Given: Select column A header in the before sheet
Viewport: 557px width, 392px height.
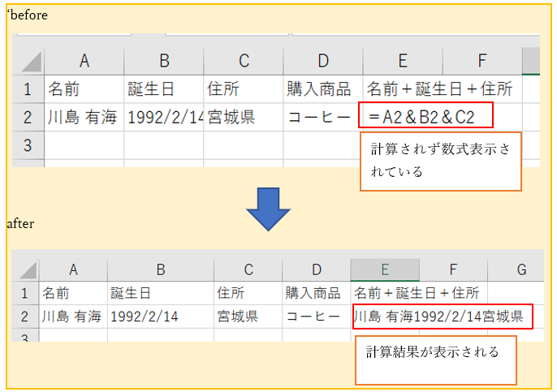Looking at the screenshot, I should tap(84, 62).
